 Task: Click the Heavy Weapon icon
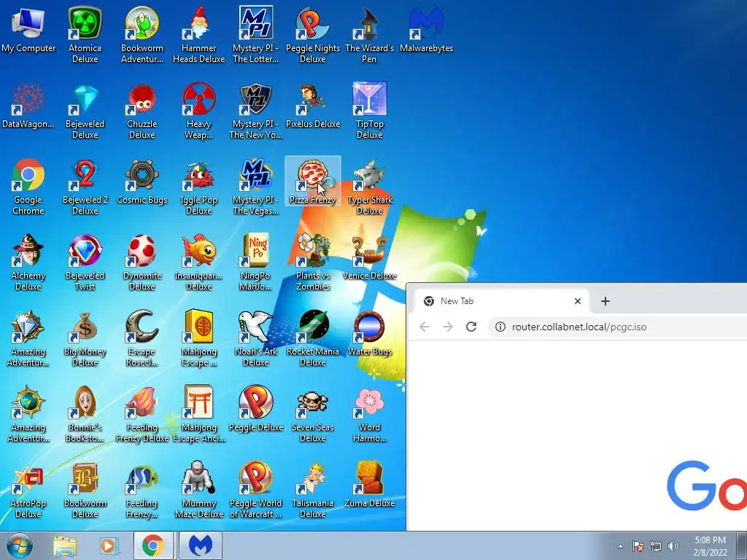pyautogui.click(x=198, y=111)
